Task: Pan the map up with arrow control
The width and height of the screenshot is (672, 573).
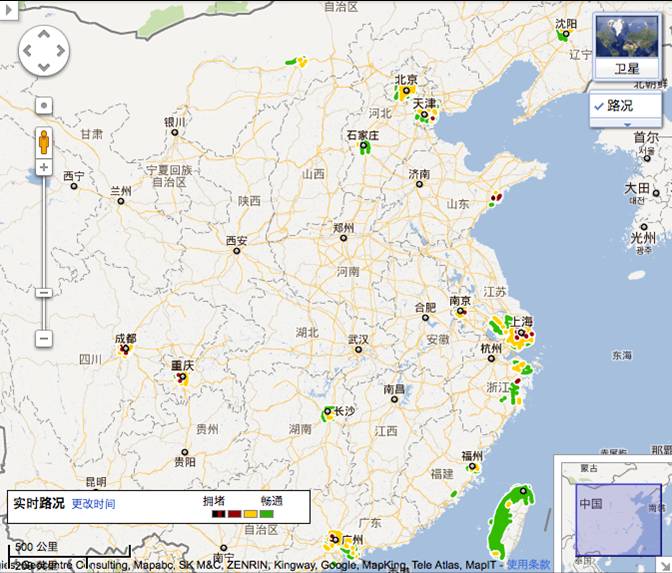Action: (x=44, y=33)
